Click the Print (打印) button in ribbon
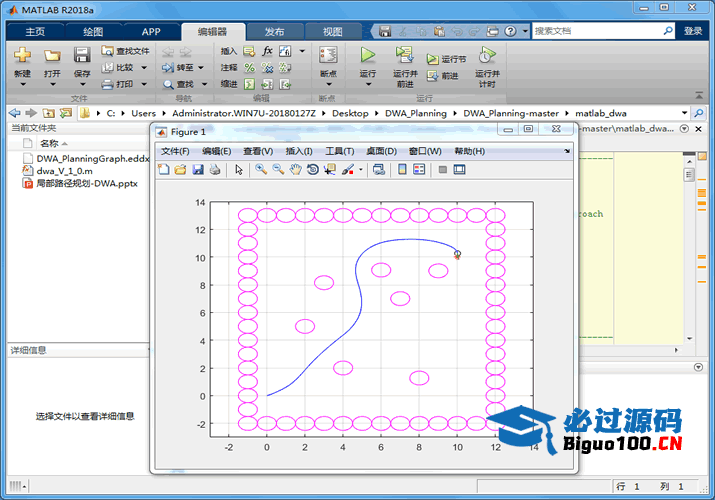The image size is (715, 500). (x=118, y=84)
